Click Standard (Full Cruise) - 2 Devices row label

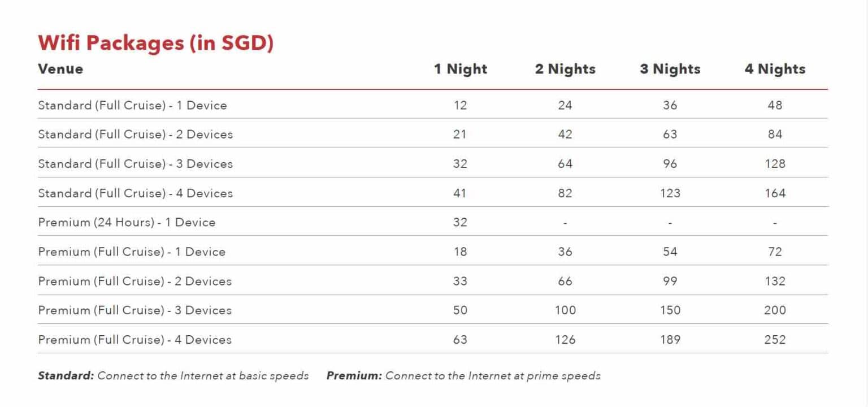click(x=135, y=135)
